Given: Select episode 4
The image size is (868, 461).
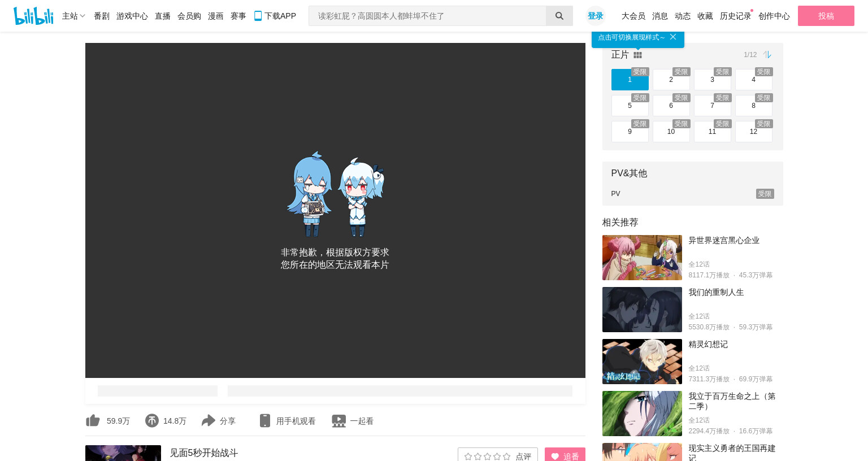Looking at the screenshot, I should pyautogui.click(x=754, y=80).
